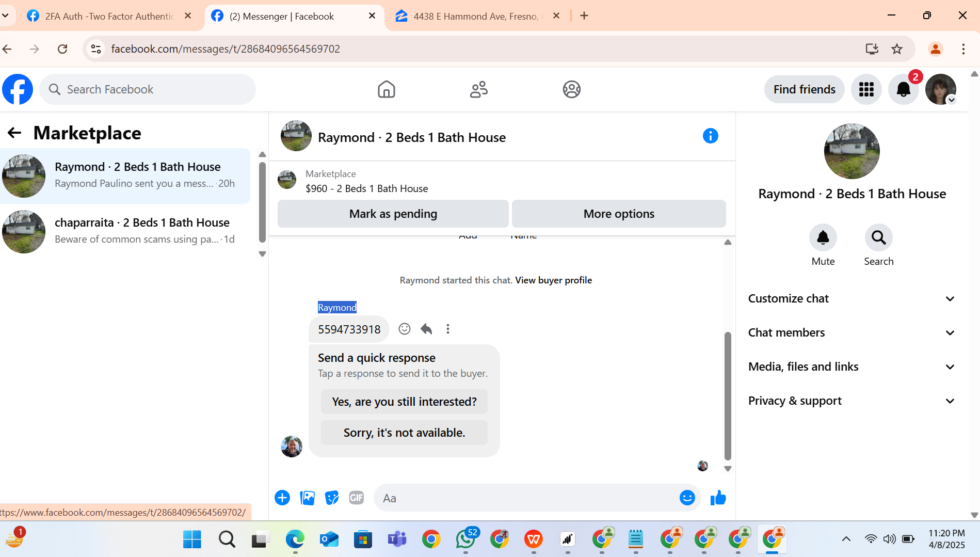Open a new browser tab
This screenshot has width=980, height=557.
pos(584,15)
